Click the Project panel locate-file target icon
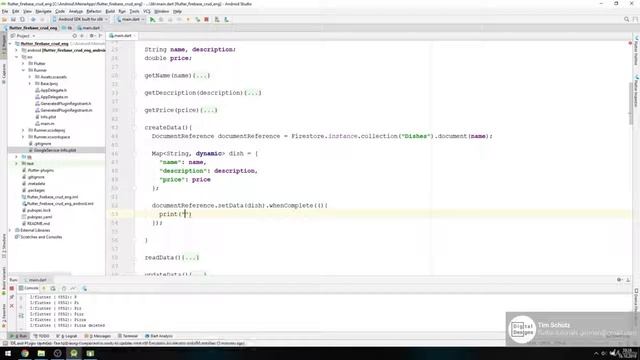Screen dimensions: 640x360 tap(74, 36)
